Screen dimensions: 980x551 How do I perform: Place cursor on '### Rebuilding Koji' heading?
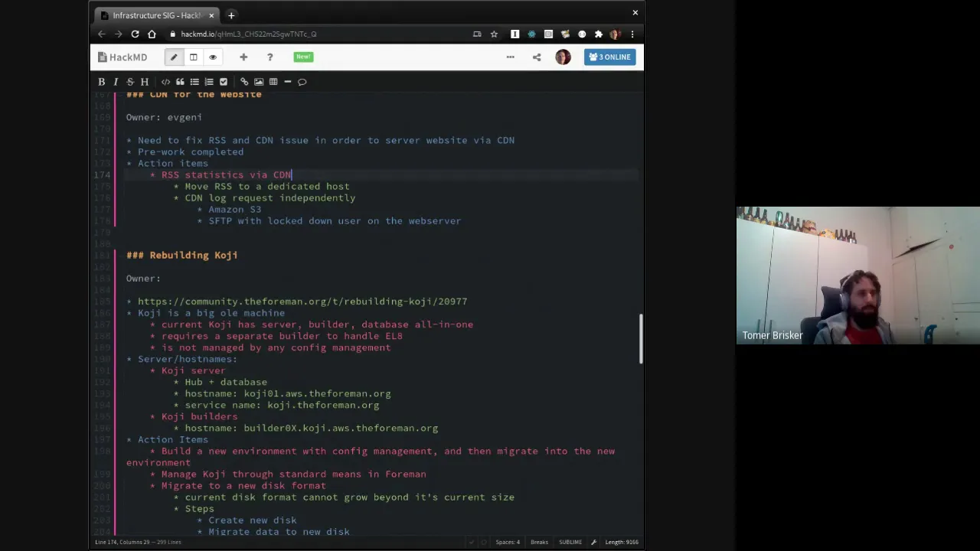pyautogui.click(x=182, y=255)
